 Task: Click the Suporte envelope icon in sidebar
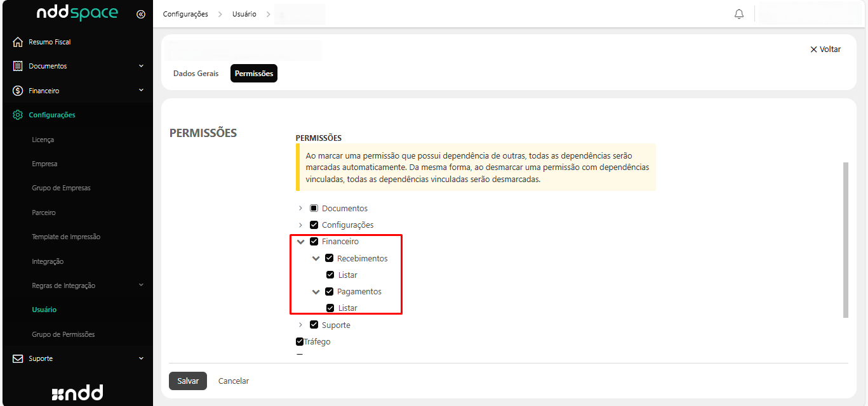click(x=18, y=358)
